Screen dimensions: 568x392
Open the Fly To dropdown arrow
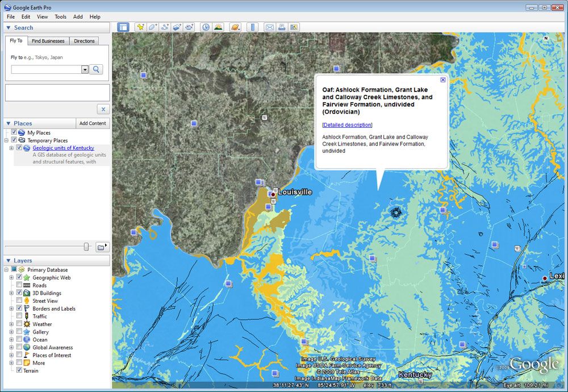click(85, 69)
